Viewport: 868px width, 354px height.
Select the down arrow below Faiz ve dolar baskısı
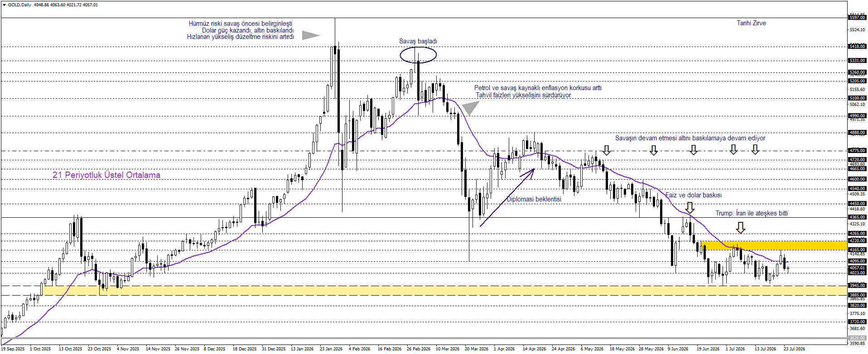(690, 208)
